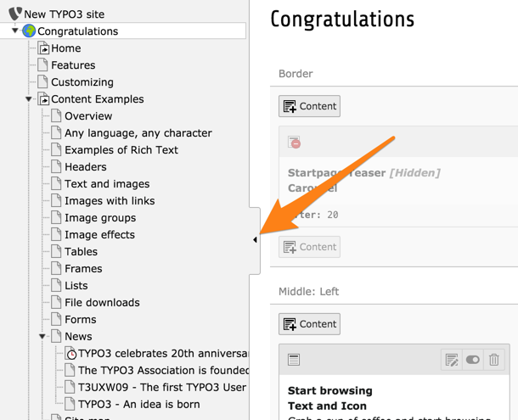This screenshot has height=420, width=518.
Task: Click the Home shortcut page icon
Action: coord(43,48)
